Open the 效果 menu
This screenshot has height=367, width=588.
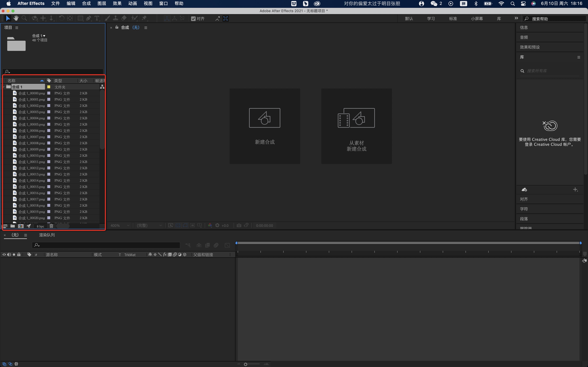coord(117,3)
